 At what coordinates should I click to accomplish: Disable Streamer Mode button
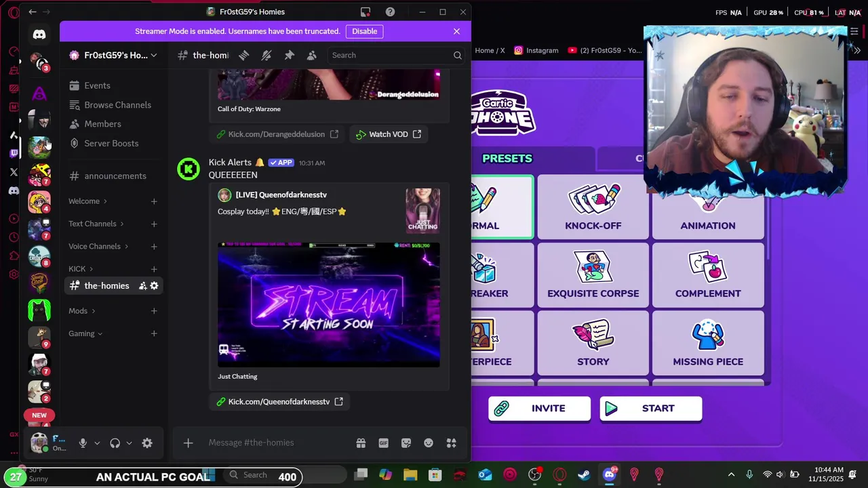pos(364,31)
